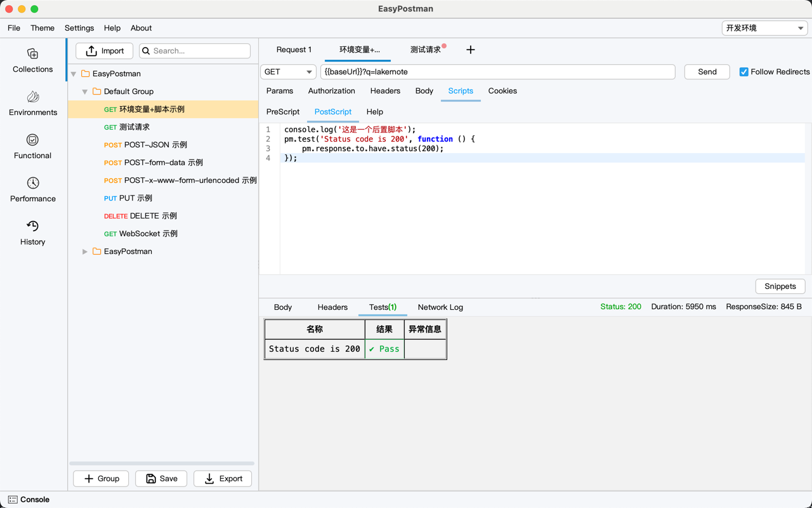This screenshot has height=508, width=812.
Task: Switch to the PreScript tab
Action: pos(283,112)
